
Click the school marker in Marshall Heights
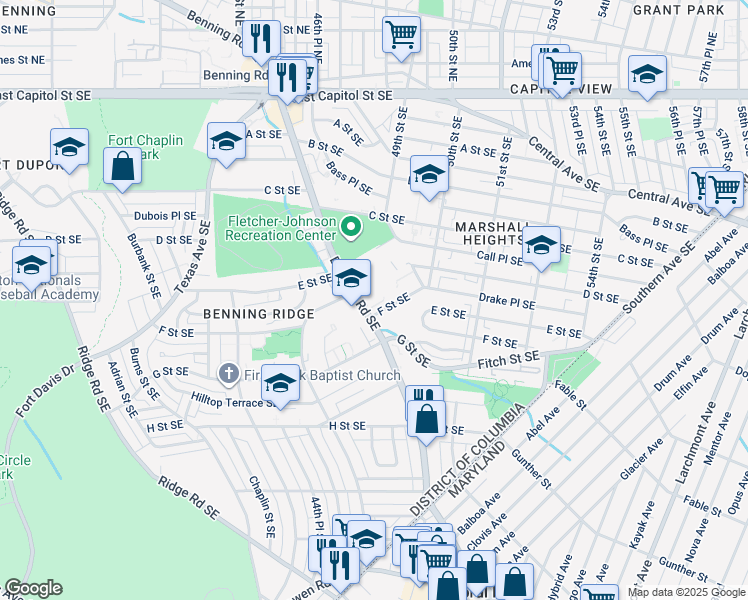[x=541, y=246]
